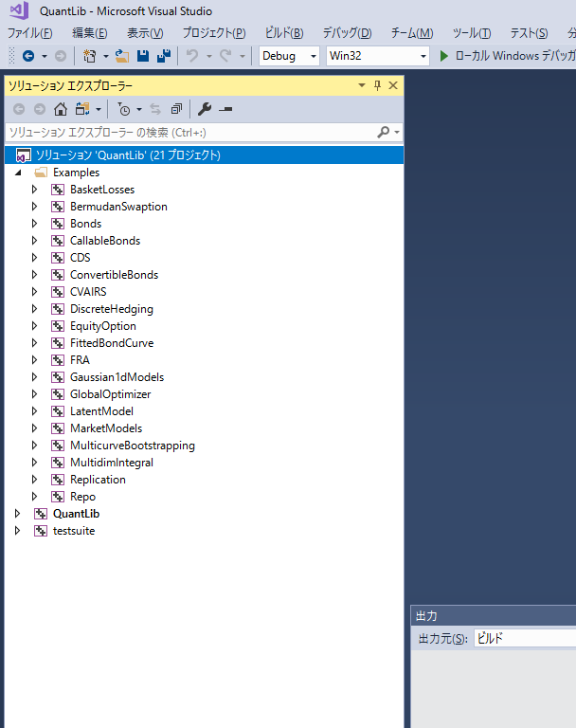This screenshot has height=728, width=576.
Task: Click the Open File folder icon
Action: coord(122,56)
